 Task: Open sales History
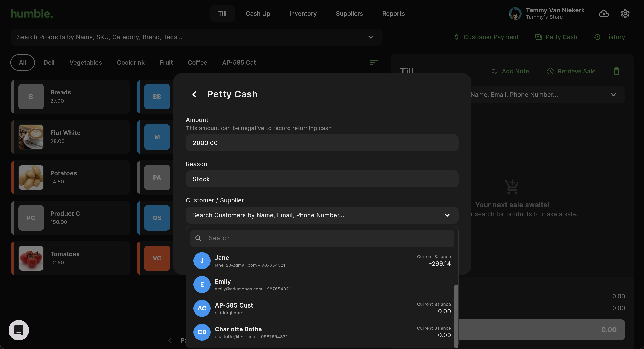tap(609, 37)
